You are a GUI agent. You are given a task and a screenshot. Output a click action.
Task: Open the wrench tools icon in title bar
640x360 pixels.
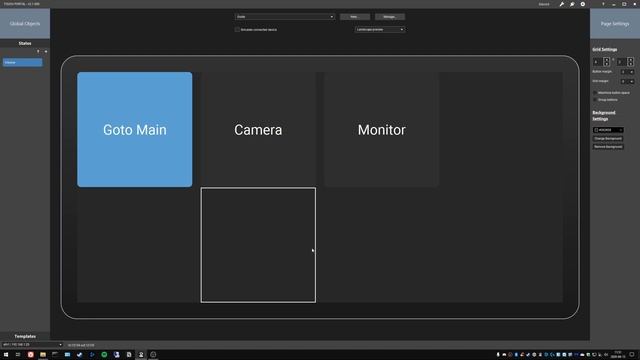562,4
